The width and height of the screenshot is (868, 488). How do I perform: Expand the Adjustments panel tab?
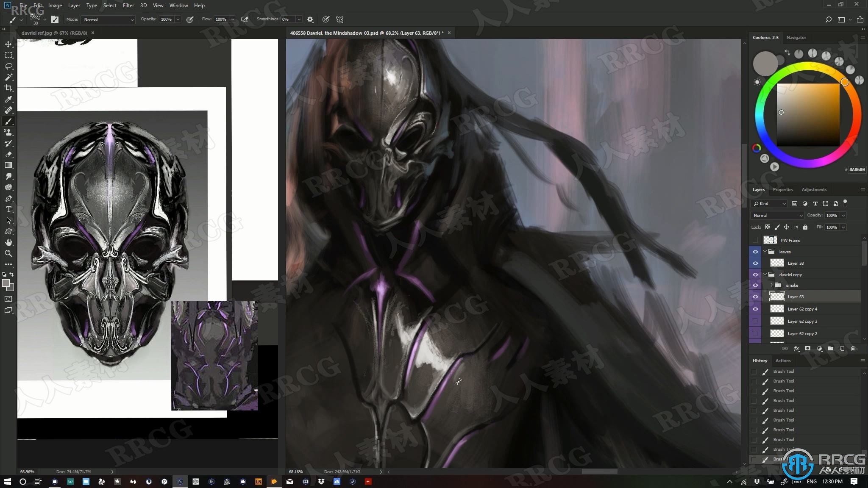click(813, 189)
